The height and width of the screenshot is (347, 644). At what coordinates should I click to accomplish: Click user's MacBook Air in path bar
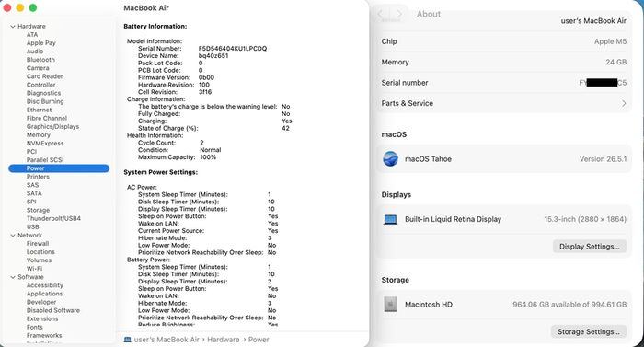click(x=167, y=340)
